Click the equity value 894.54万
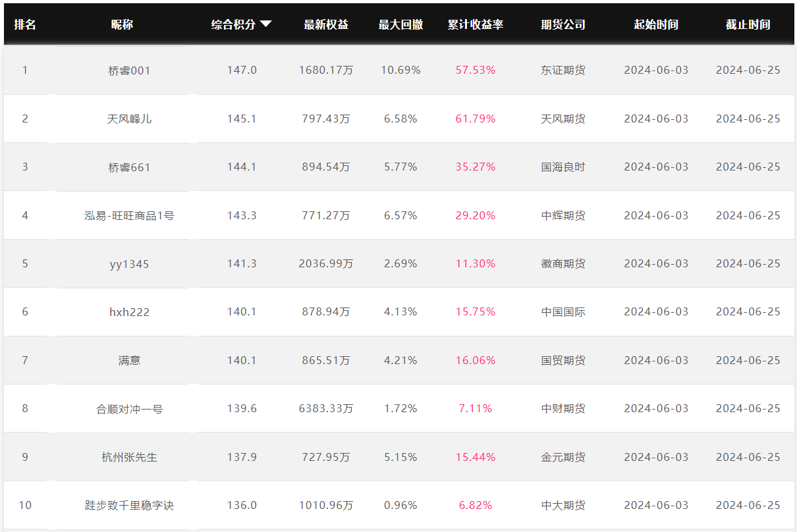 click(326, 167)
